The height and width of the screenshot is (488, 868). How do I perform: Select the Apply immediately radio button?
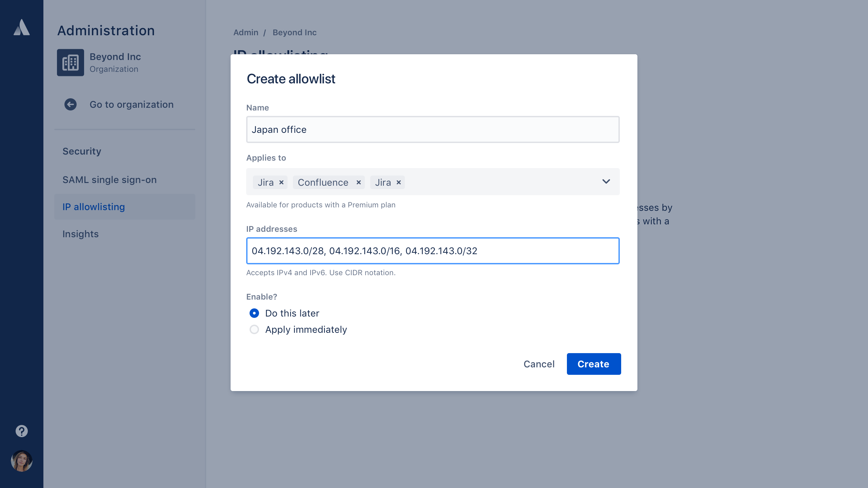click(x=255, y=329)
